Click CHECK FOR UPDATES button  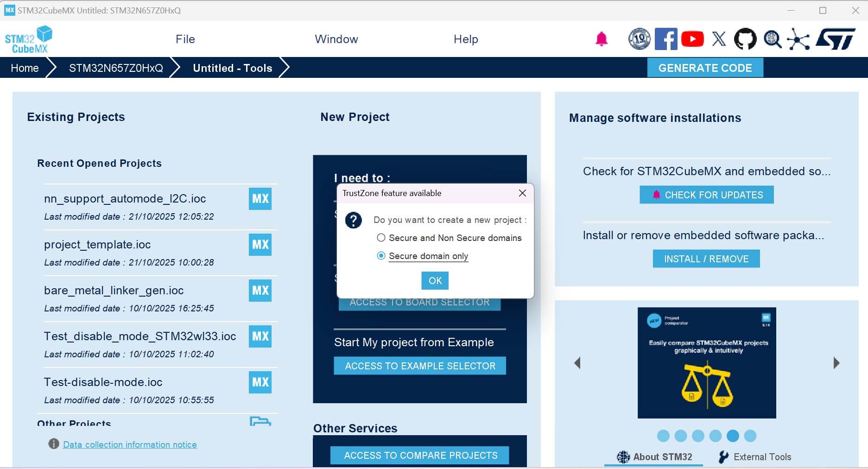tap(707, 195)
